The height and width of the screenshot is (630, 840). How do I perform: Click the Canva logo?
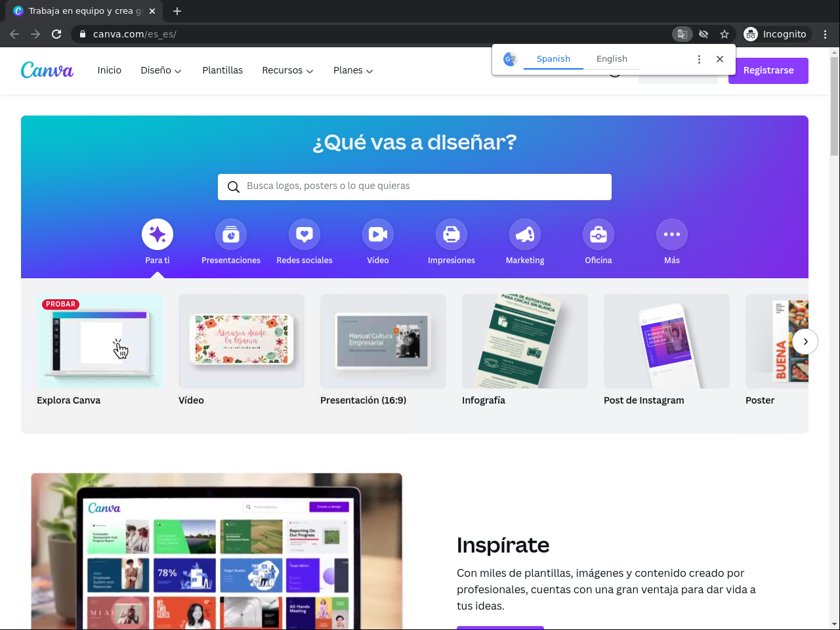[47, 70]
